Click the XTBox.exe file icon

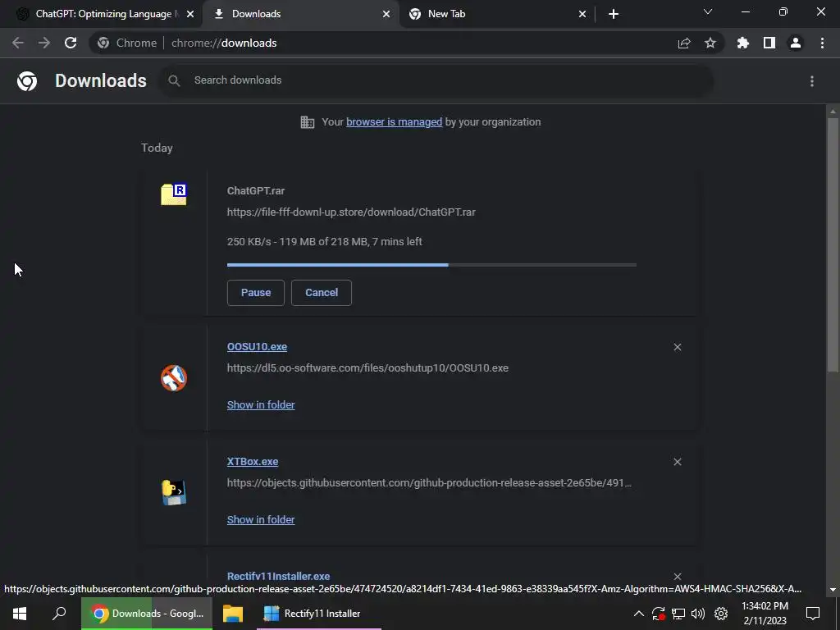click(174, 493)
